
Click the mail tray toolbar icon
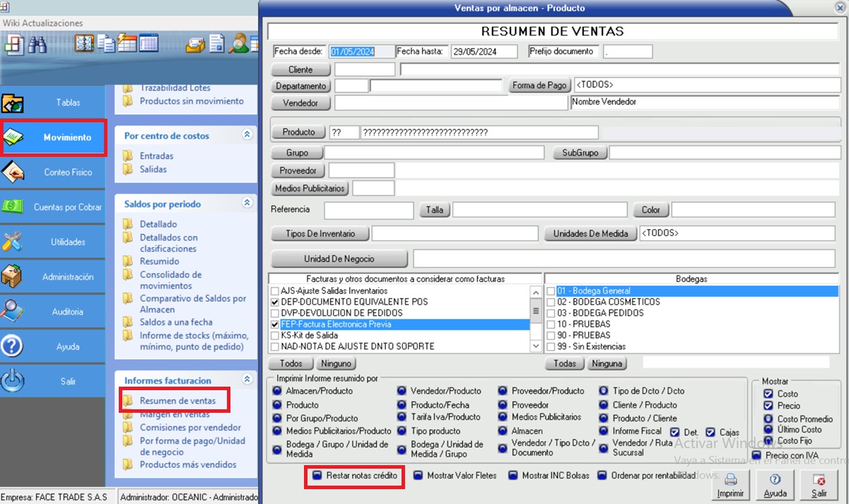click(x=196, y=44)
